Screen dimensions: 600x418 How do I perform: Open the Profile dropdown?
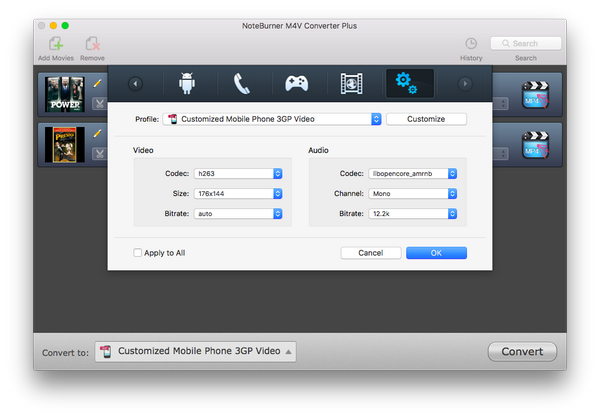272,119
